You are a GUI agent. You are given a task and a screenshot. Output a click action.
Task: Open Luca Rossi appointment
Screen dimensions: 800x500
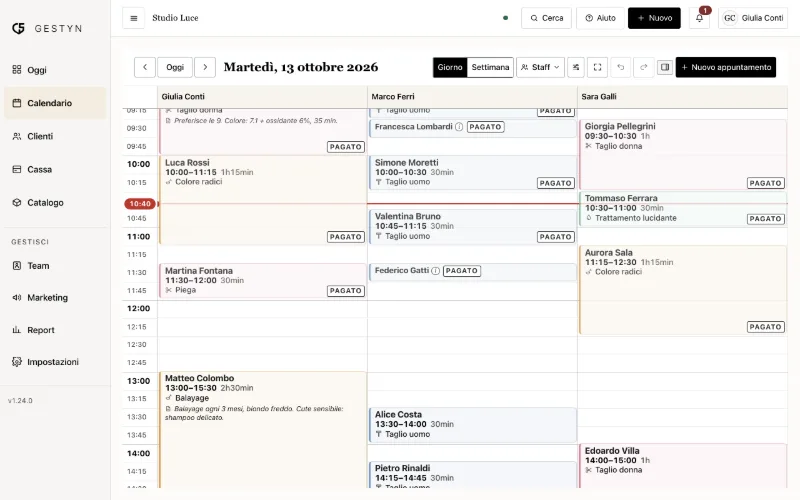[263, 200]
